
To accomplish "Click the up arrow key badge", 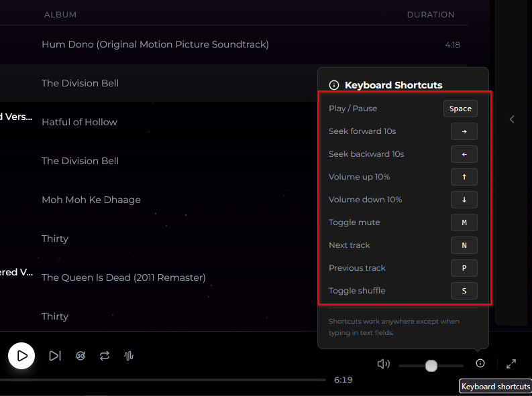I will click(464, 177).
